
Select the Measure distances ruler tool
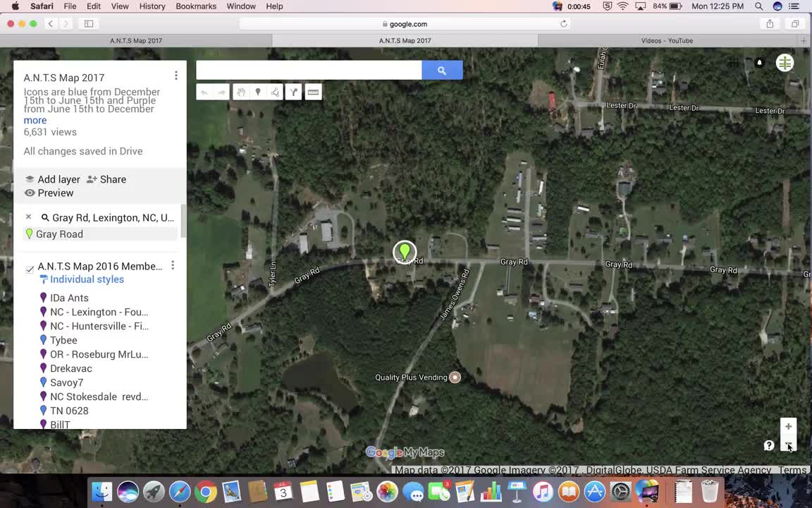313,92
